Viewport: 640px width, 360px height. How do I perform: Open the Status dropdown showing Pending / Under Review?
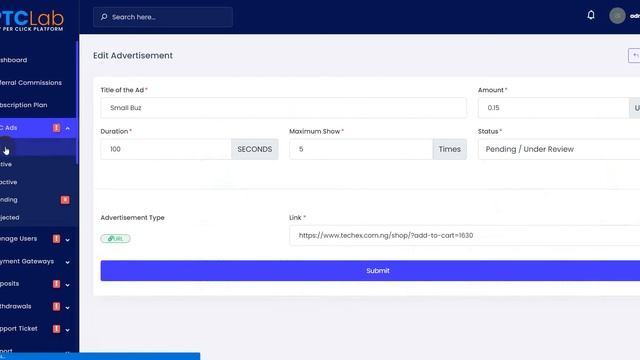pyautogui.click(x=559, y=149)
